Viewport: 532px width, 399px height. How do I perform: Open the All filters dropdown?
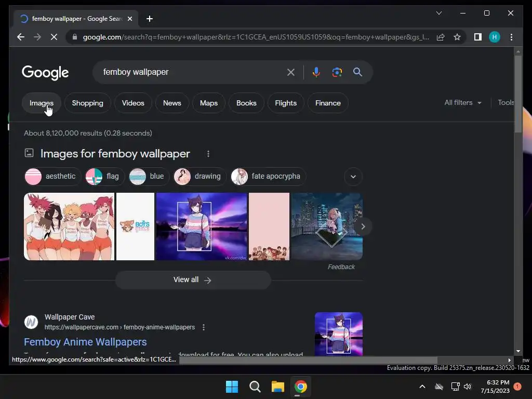(x=463, y=102)
